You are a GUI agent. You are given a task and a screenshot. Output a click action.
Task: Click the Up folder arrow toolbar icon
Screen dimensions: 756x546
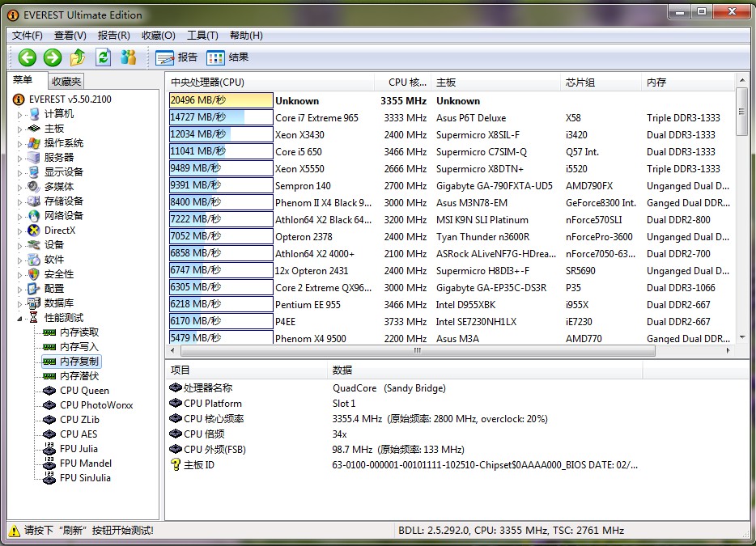[x=78, y=57]
